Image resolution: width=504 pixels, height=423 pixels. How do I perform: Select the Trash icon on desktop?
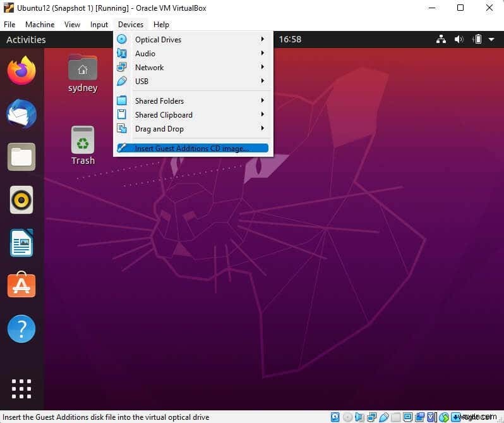click(x=83, y=145)
